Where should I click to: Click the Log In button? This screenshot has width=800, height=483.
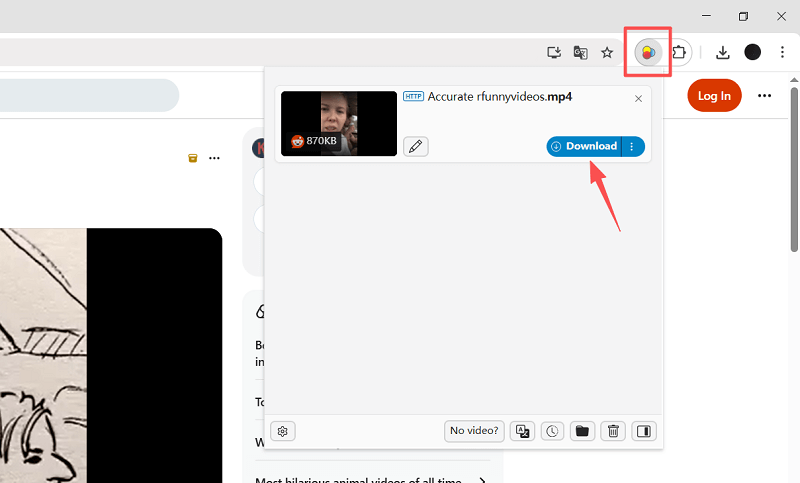point(714,95)
